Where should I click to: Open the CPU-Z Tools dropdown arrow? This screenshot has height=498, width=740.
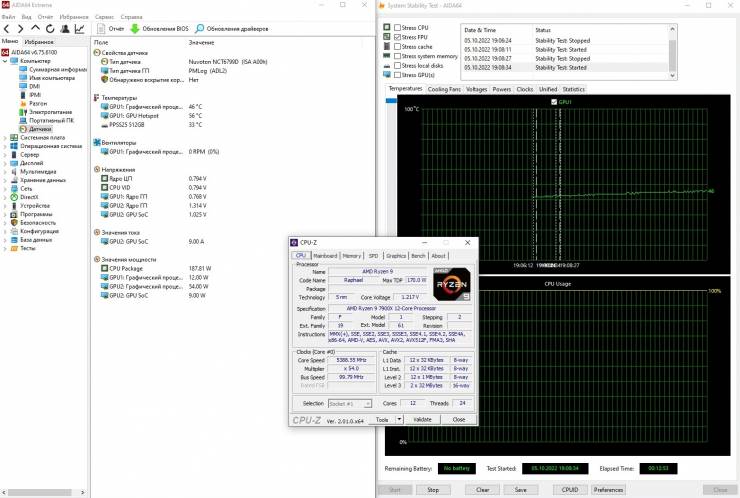(x=399, y=419)
